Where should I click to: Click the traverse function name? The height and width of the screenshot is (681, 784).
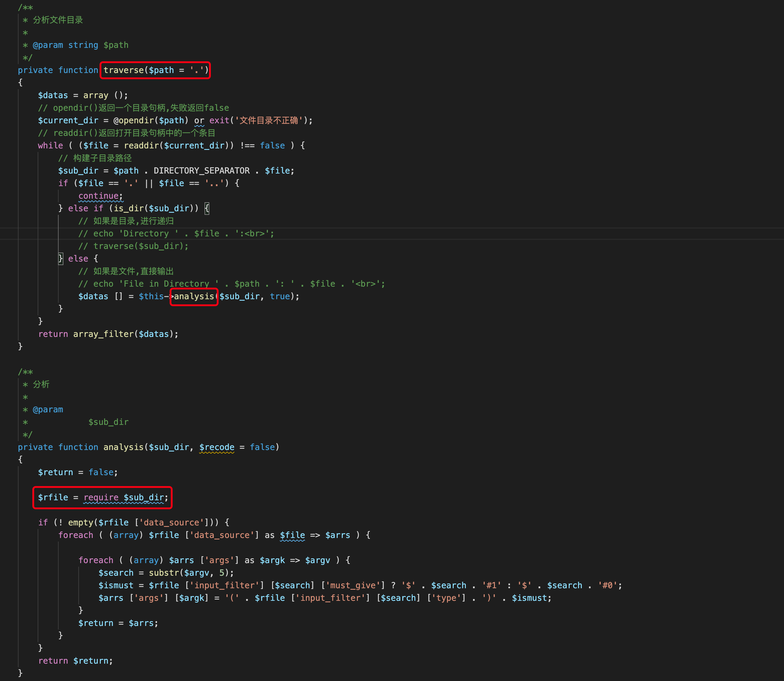click(123, 70)
